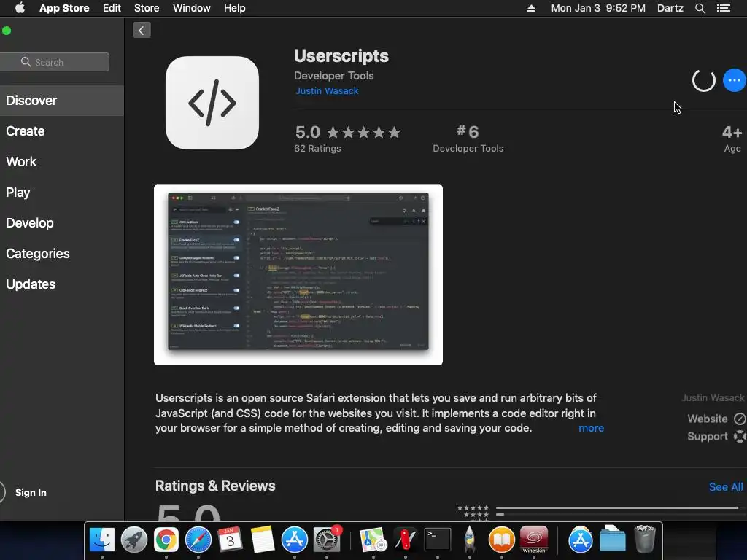
Task: Open the Edit menu
Action: click(112, 8)
